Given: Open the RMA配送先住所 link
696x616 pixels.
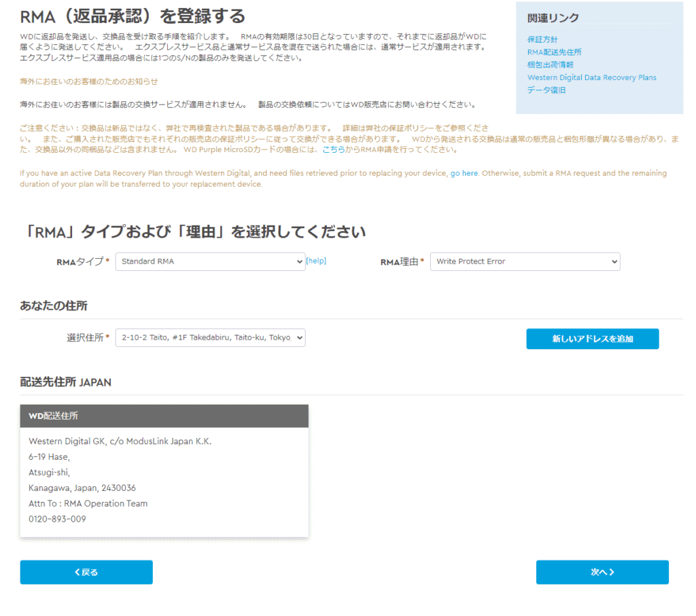Looking at the screenshot, I should pos(554,52).
